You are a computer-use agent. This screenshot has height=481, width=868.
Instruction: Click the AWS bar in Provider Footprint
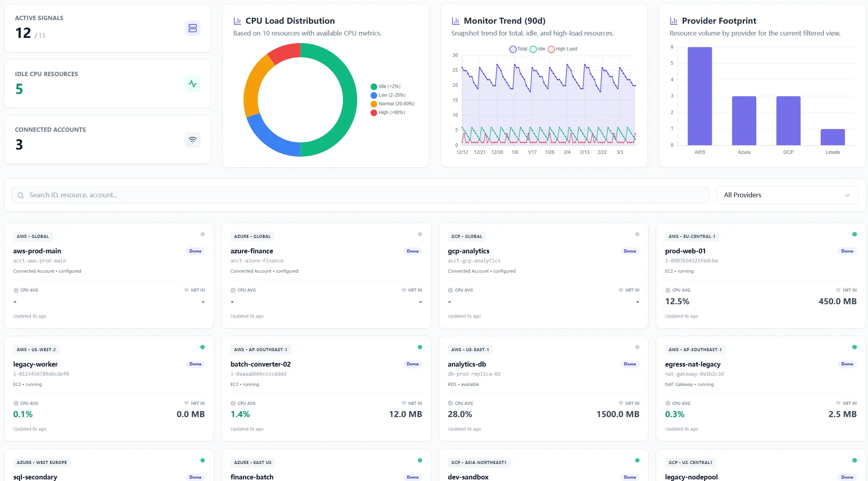(x=700, y=96)
